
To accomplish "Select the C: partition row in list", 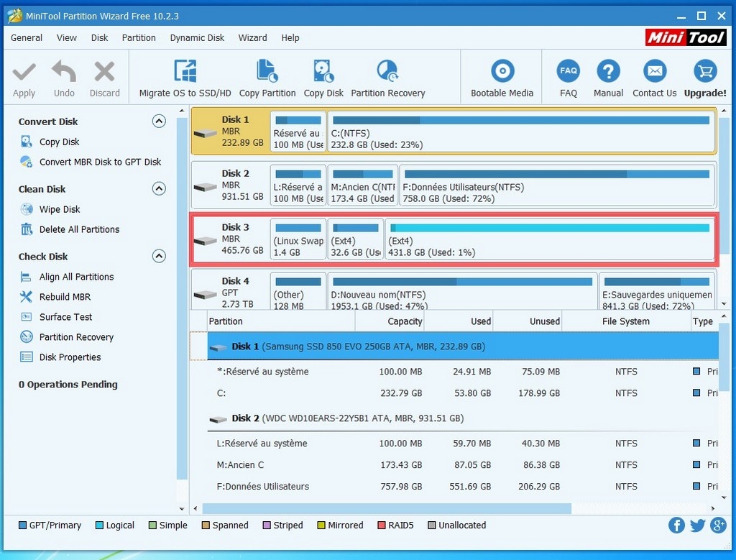I will pos(463,393).
